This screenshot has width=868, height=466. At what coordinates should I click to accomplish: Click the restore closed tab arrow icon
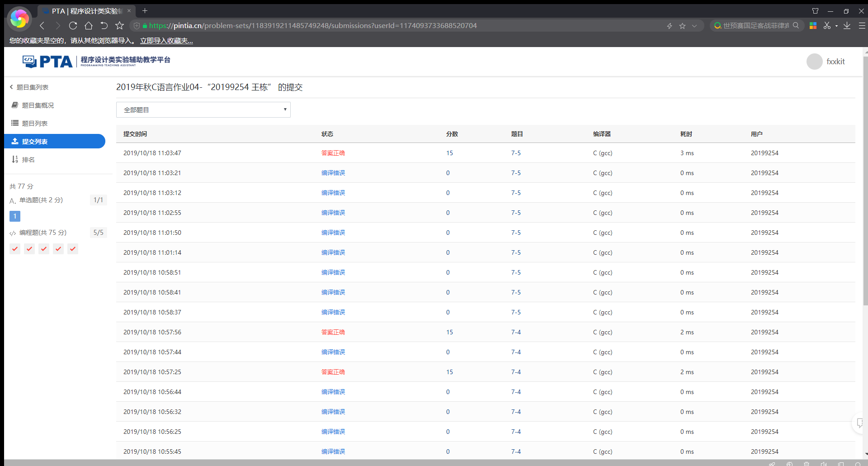click(x=104, y=26)
